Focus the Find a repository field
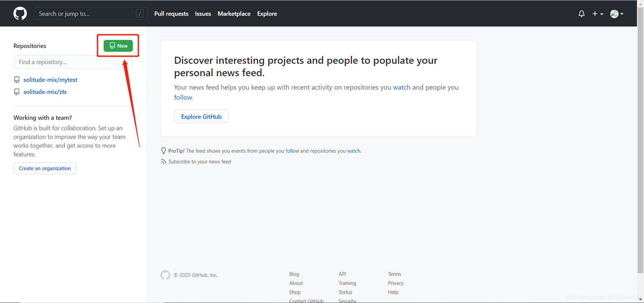 pyautogui.click(x=73, y=62)
